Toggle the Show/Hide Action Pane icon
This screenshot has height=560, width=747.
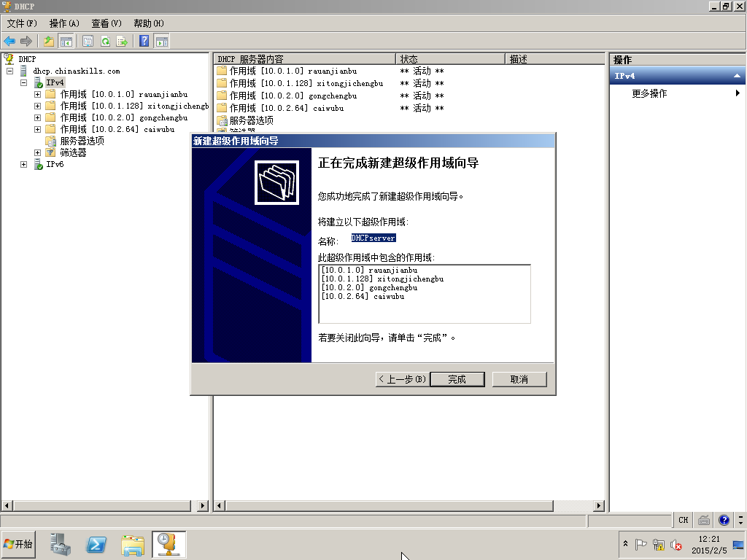tap(162, 42)
